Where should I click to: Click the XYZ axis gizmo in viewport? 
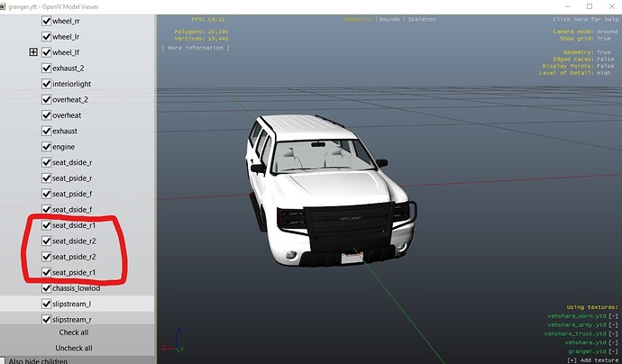point(169,343)
